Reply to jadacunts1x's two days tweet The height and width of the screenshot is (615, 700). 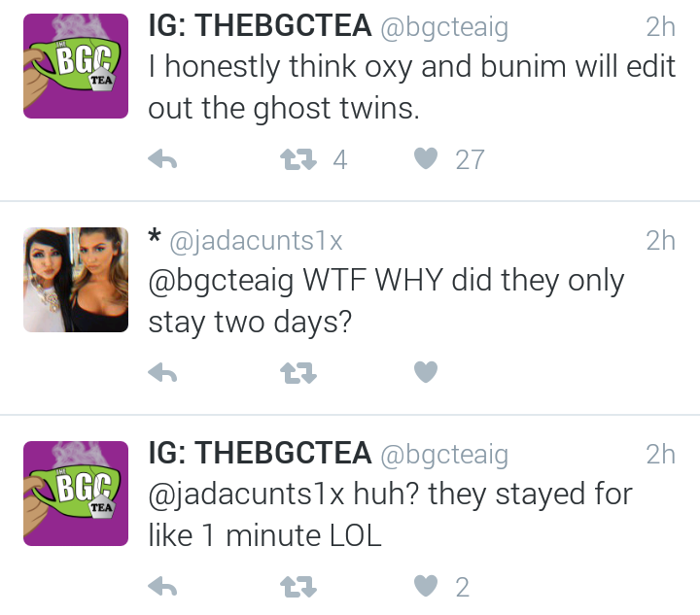tap(162, 372)
